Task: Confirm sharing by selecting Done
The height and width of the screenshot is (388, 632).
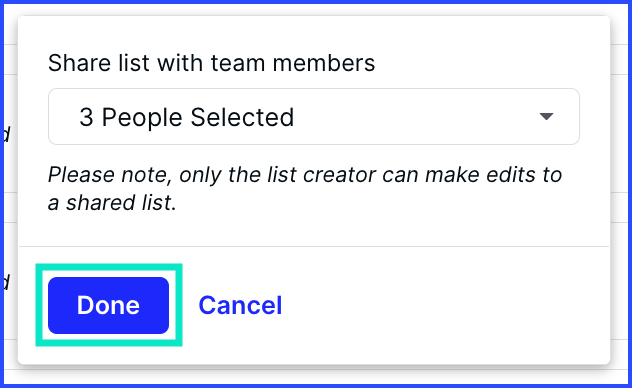Action: (108, 305)
